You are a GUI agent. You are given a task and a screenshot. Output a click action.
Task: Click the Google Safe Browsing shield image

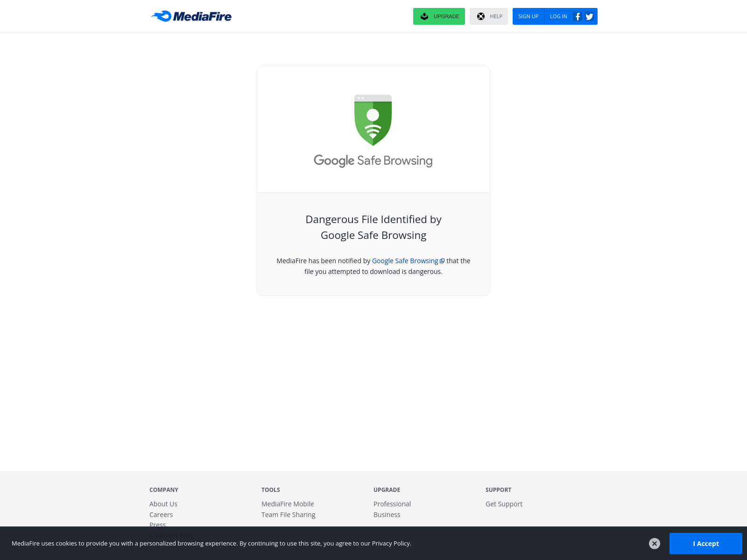pyautogui.click(x=373, y=131)
